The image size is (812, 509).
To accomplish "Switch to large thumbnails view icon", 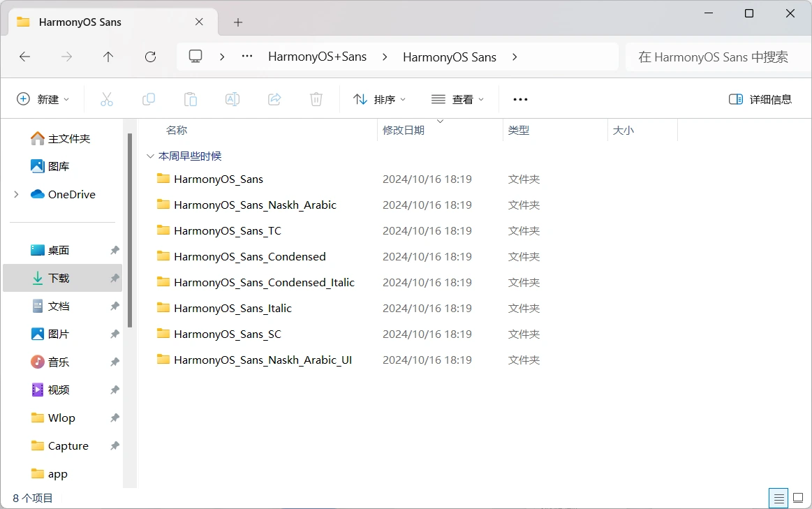I will (x=799, y=499).
